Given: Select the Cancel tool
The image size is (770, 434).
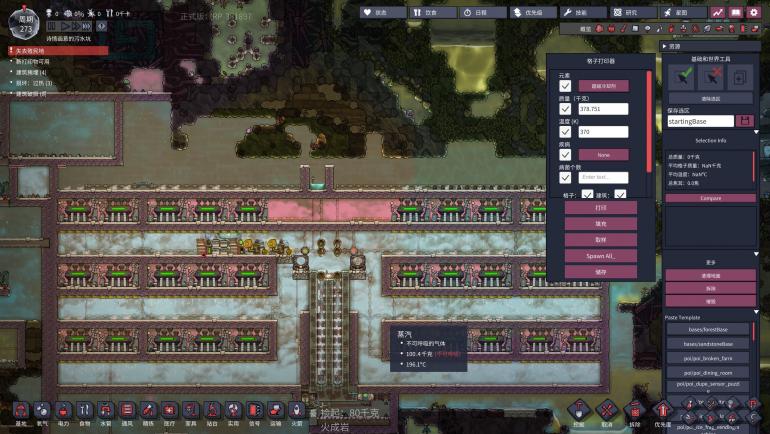Looking at the screenshot, I should tap(607, 410).
